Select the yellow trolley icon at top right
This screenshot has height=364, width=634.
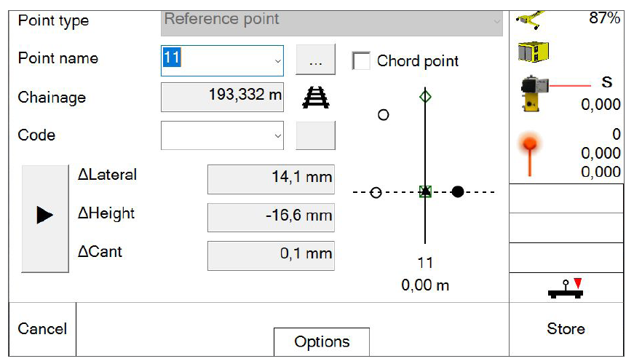click(530, 20)
